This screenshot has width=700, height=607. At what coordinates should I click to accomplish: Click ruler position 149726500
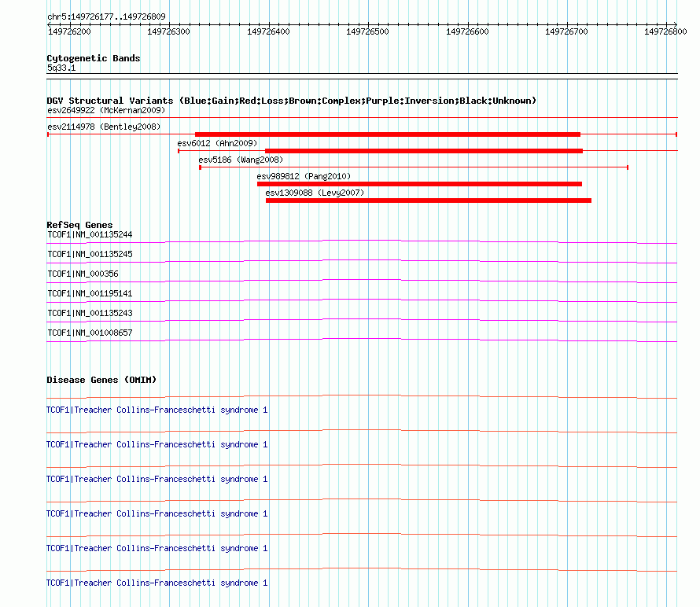pos(367,31)
